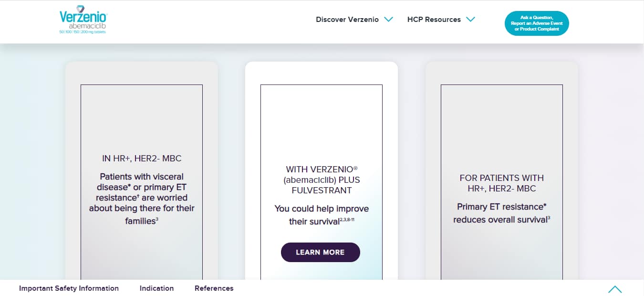Click the visceral disease patients card text

(x=142, y=198)
